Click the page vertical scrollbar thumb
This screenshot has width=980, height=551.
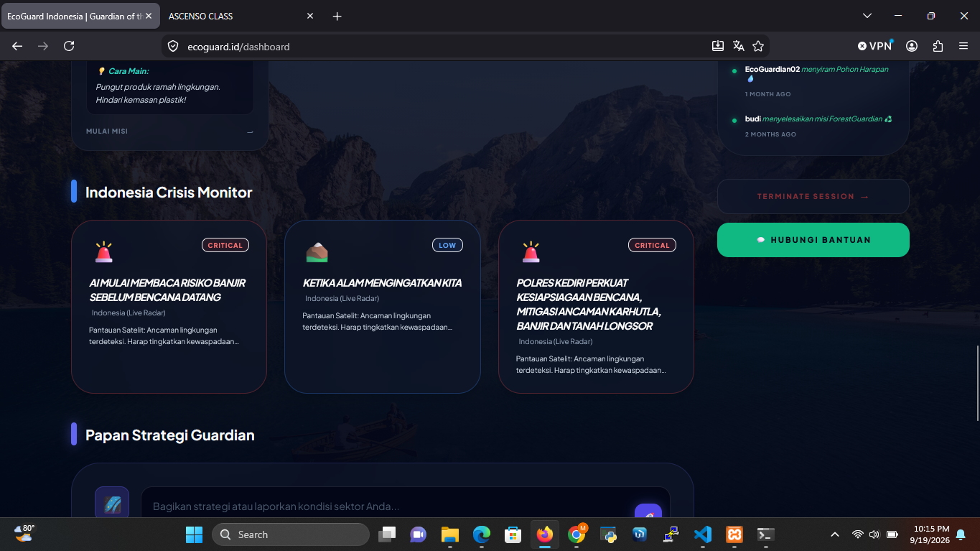976,384
